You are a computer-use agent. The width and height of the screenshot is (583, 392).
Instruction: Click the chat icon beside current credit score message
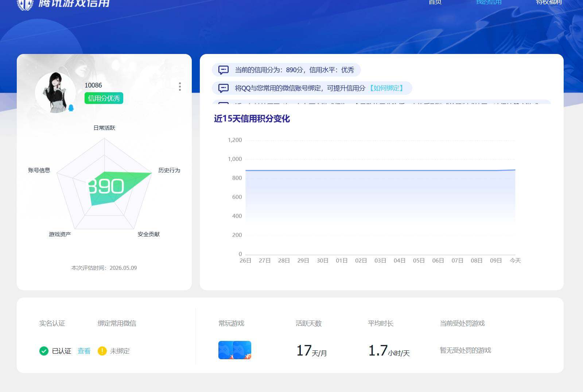(x=223, y=70)
